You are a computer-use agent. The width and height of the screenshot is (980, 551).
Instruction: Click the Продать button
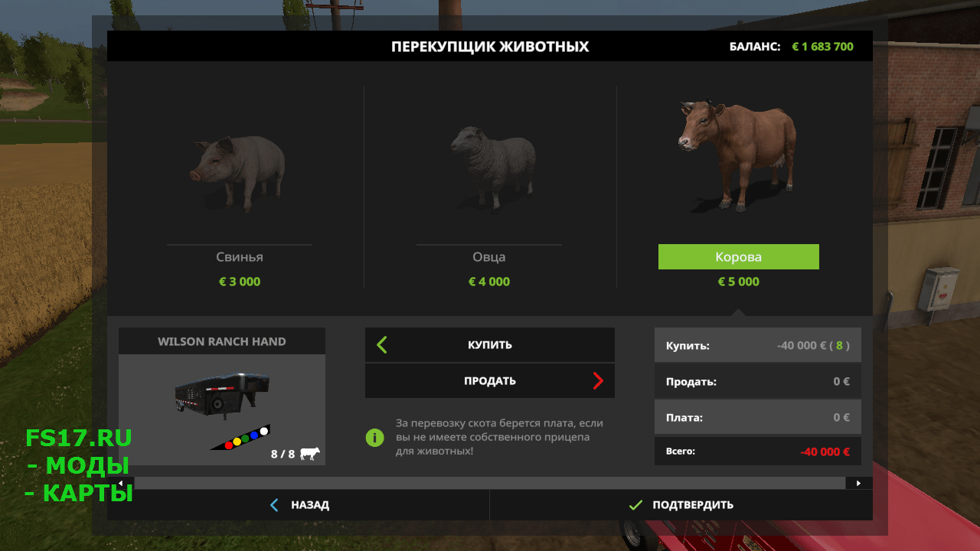tap(490, 380)
